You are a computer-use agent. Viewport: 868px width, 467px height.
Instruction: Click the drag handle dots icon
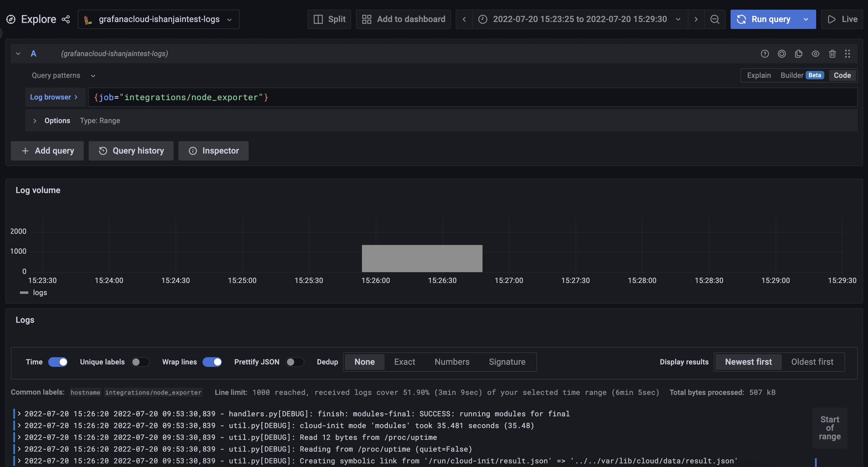[847, 54]
